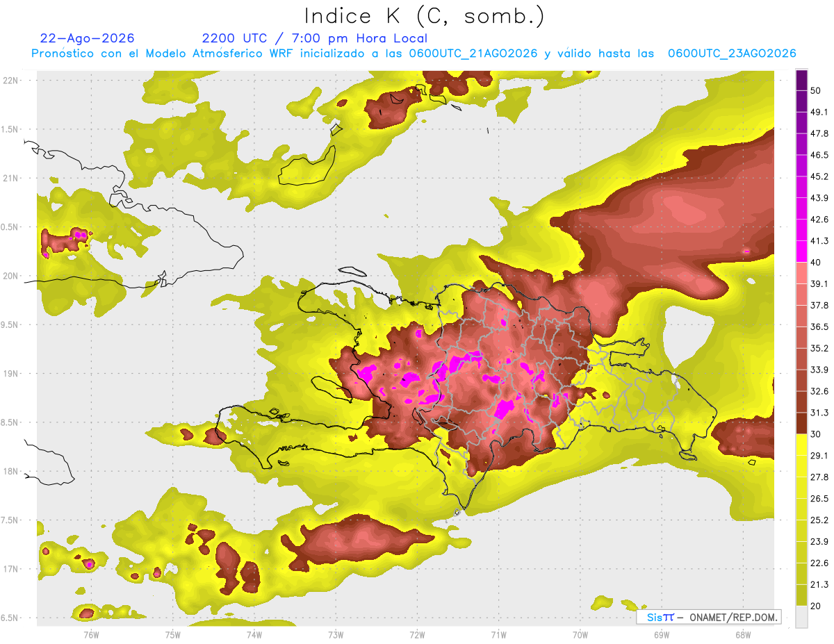Click the '69W' longitude label
Image resolution: width=834 pixels, height=644 pixels.
(x=662, y=635)
